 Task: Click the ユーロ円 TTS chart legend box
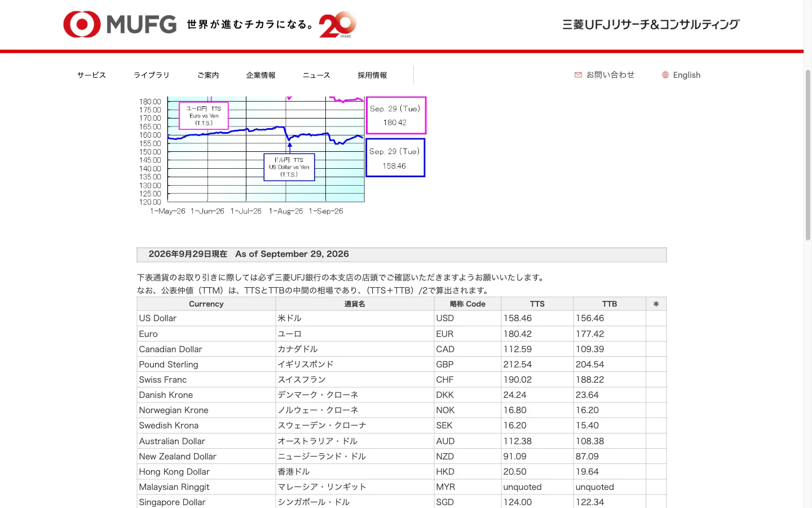click(x=204, y=116)
